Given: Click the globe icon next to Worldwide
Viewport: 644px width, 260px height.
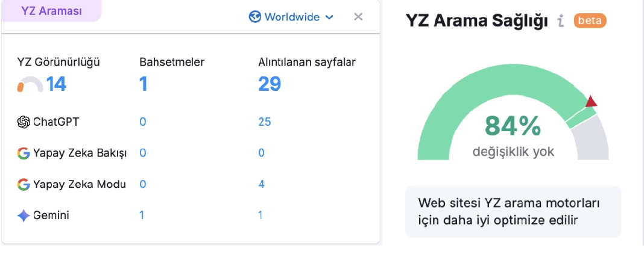Looking at the screenshot, I should pyautogui.click(x=255, y=17).
